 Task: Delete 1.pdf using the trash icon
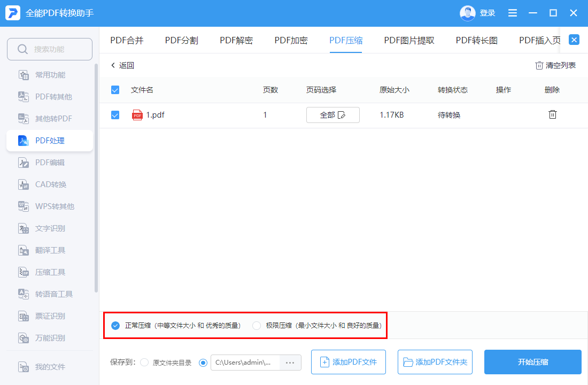[552, 114]
